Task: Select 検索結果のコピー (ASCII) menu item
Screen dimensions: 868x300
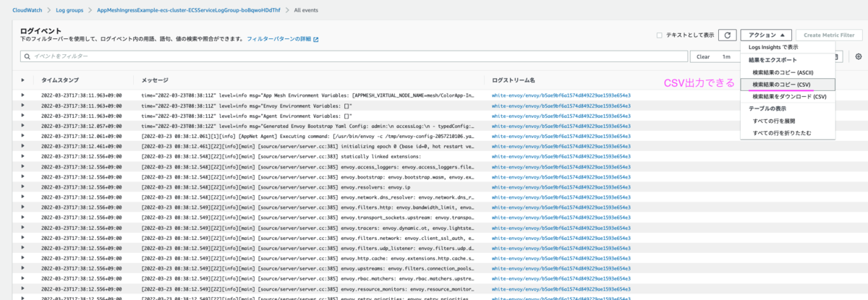Action: pos(788,72)
